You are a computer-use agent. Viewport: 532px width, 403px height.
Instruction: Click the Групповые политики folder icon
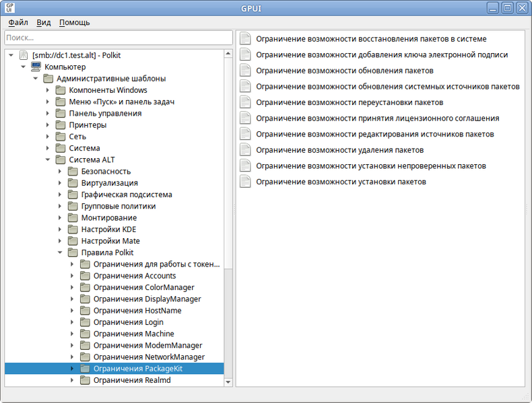pos(73,206)
